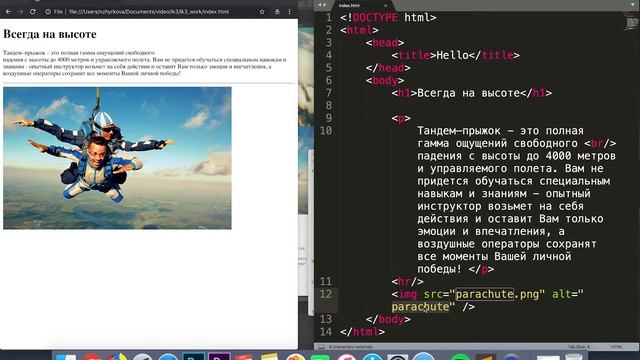
Task: Click the opening body tag on line 6
Action: coord(385,80)
